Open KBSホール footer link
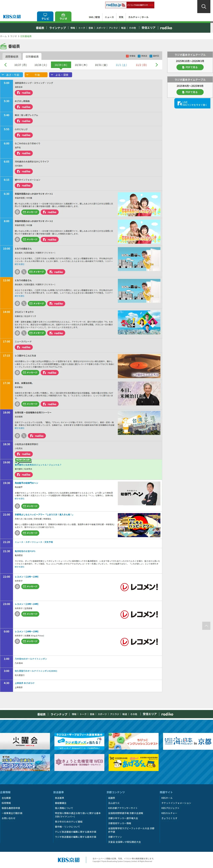This screenshot has height=868, width=213. point(167,798)
